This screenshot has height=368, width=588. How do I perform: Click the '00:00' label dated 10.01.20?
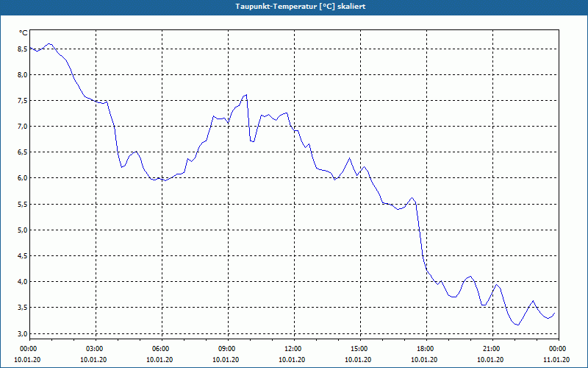click(x=27, y=349)
